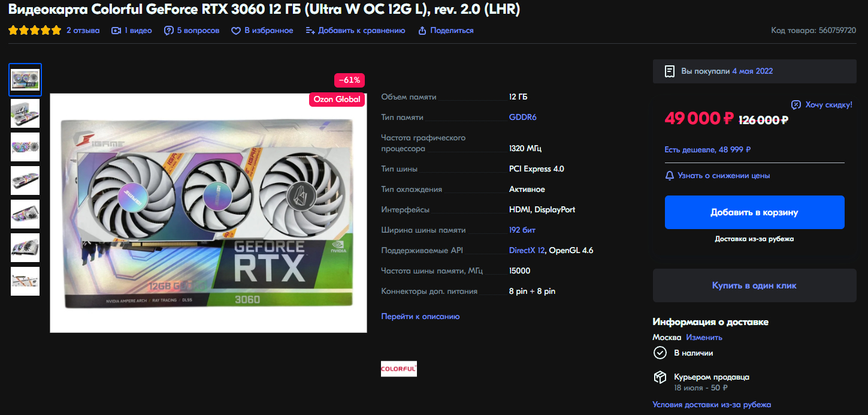Open the cheaper offer Есть дешевле link
The width and height of the screenshot is (868, 415).
(x=708, y=150)
